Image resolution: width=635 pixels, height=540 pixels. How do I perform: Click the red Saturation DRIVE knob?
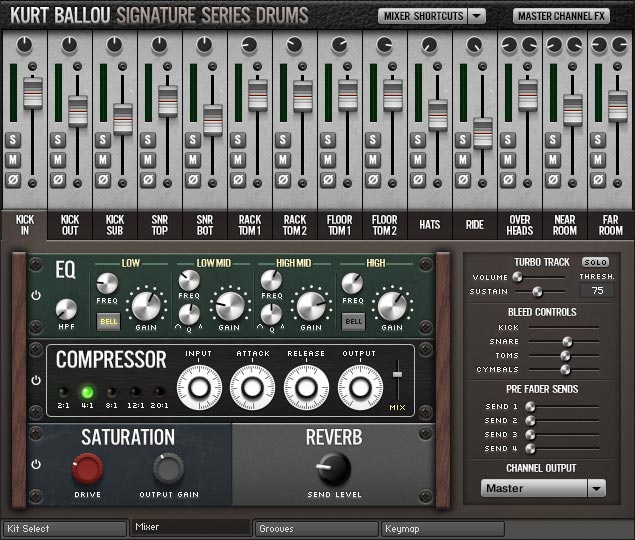pyautogui.click(x=87, y=469)
